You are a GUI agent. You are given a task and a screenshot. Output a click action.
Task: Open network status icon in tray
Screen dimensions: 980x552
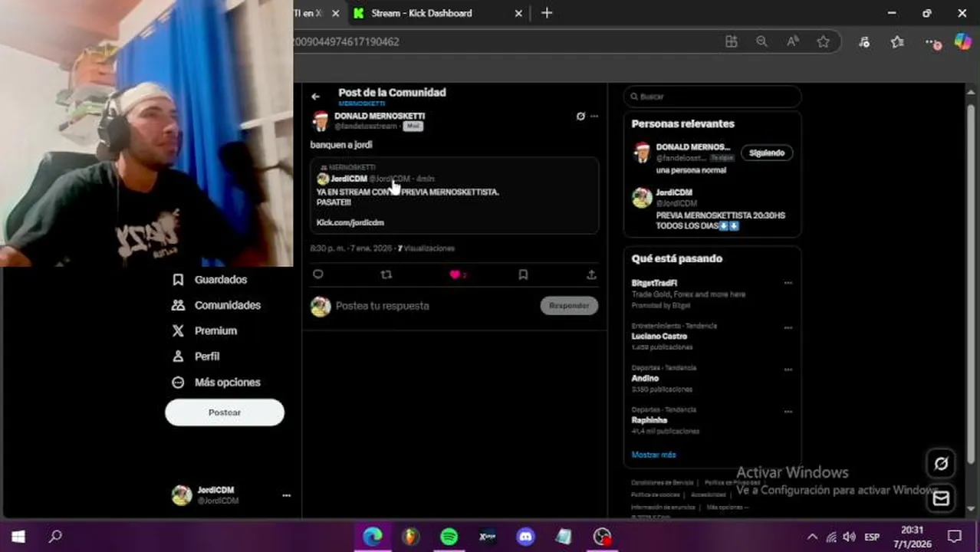831,537
